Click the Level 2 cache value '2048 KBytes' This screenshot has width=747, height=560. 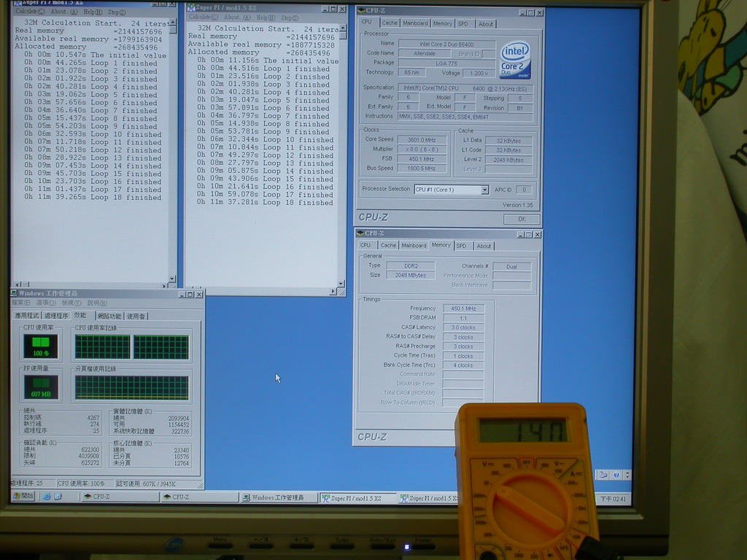tap(508, 160)
